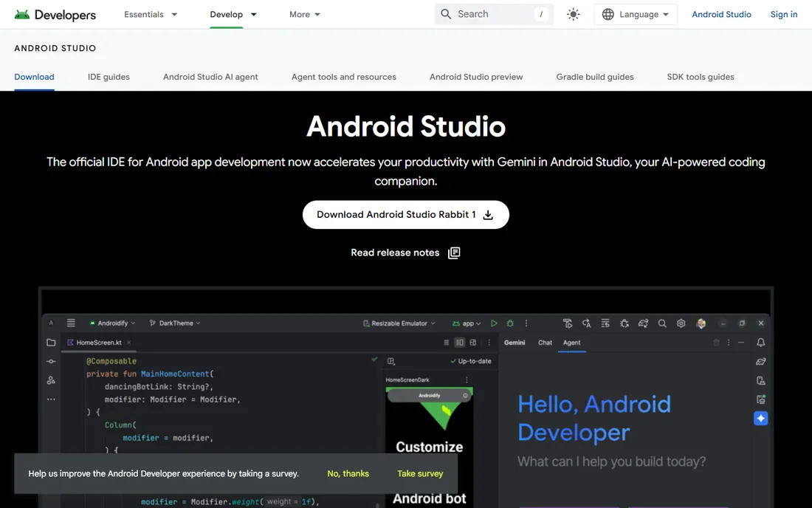Click the Up-to-date preview status
812x508 pixels.
click(x=471, y=361)
